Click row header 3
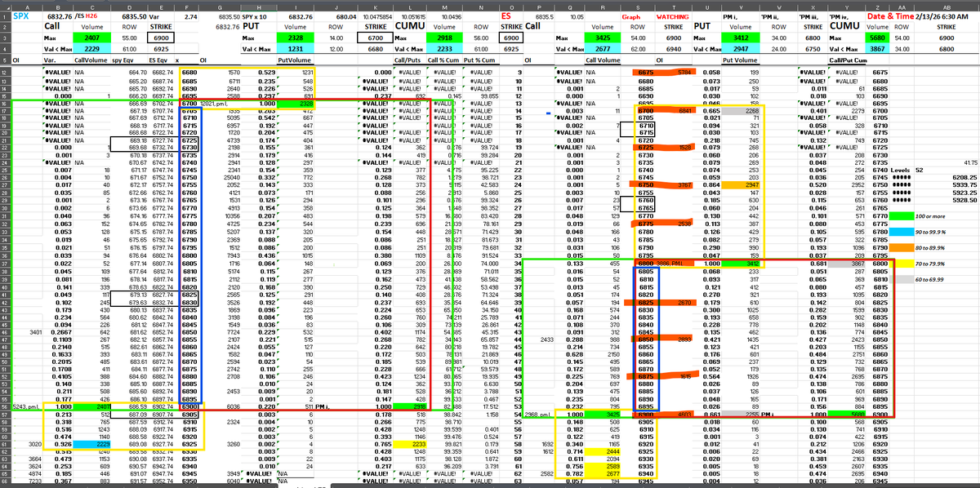Viewport: 980px width, 488px height. point(3,38)
